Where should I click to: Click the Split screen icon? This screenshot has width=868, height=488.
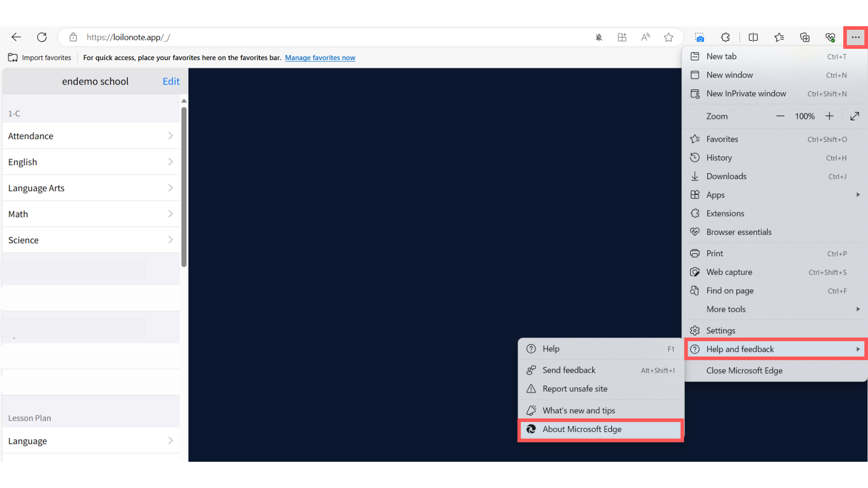[753, 37]
